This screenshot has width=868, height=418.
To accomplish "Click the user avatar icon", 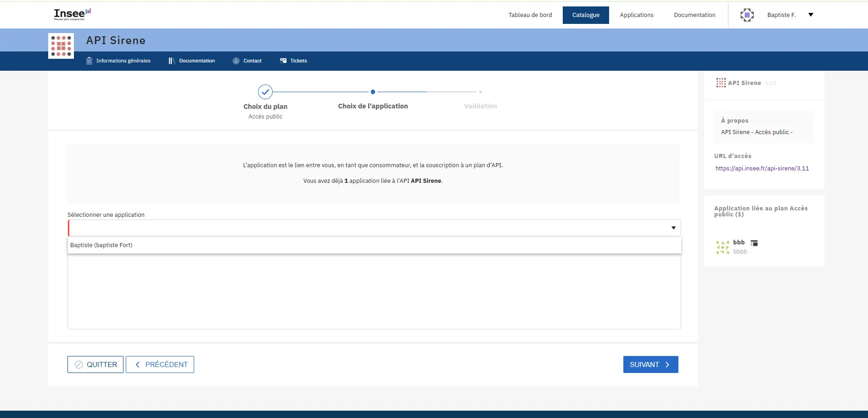I will tap(747, 15).
